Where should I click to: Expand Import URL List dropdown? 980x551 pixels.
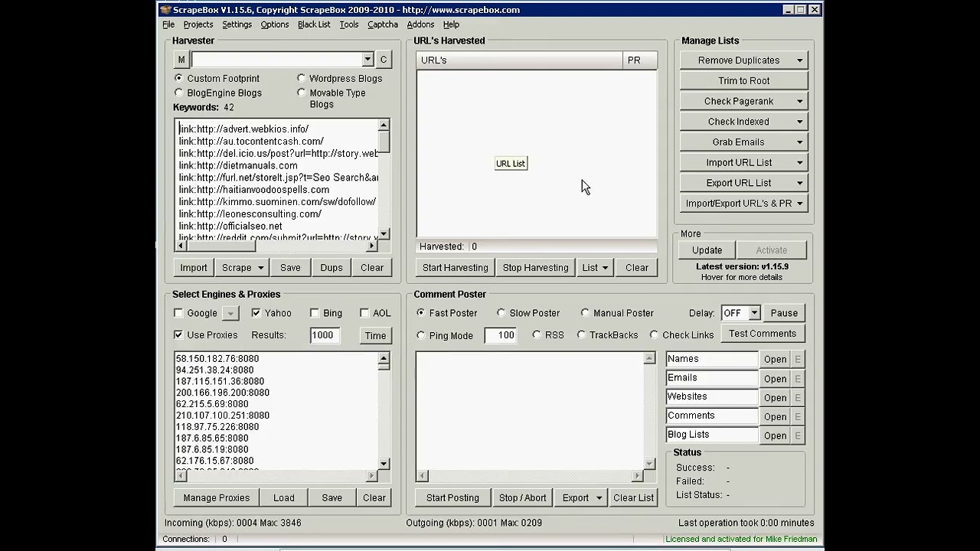[800, 162]
